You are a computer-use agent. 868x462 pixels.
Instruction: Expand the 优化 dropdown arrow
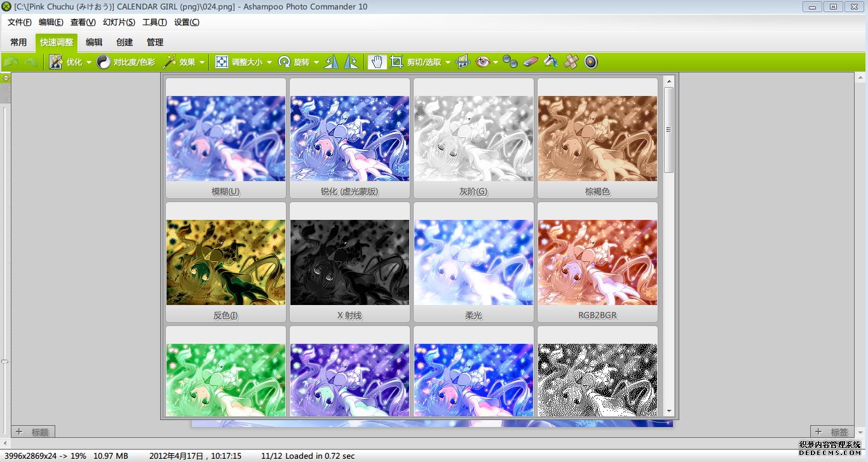tap(89, 62)
